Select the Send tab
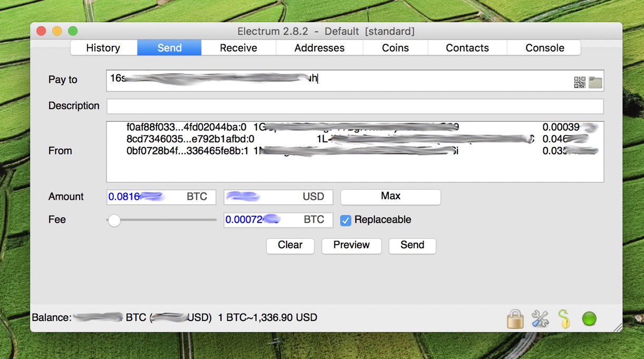Image resolution: width=644 pixels, height=359 pixels. 169,48
